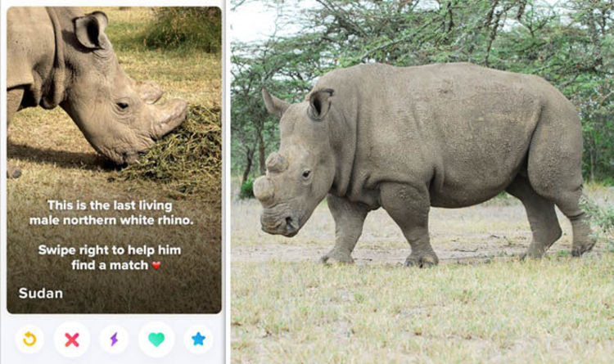614x364 pixels.
Task: Reject the profile with red X button
Action: pos(72,339)
